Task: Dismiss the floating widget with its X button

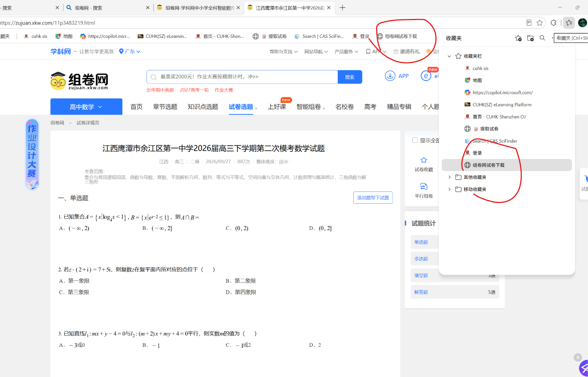Action: click(578, 357)
